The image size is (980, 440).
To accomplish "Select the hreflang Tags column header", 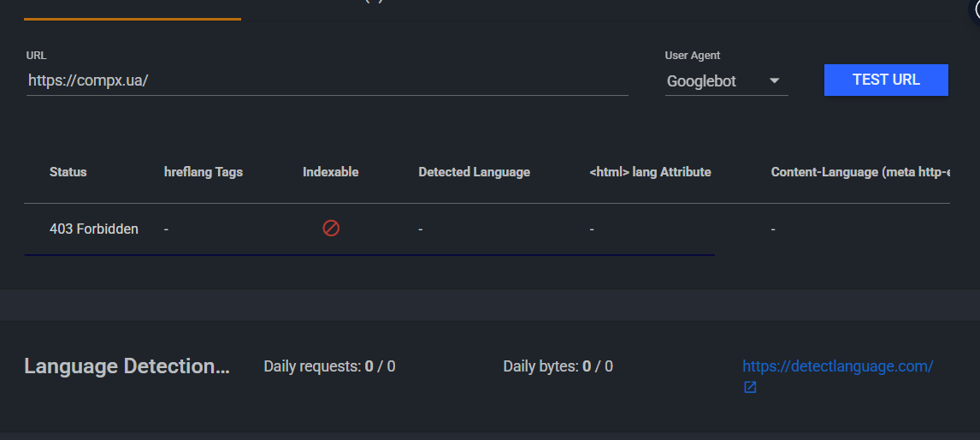I will tap(204, 172).
